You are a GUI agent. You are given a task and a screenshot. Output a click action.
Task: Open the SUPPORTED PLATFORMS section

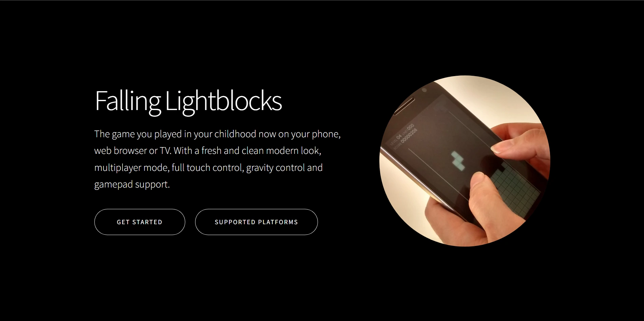pyautogui.click(x=256, y=222)
